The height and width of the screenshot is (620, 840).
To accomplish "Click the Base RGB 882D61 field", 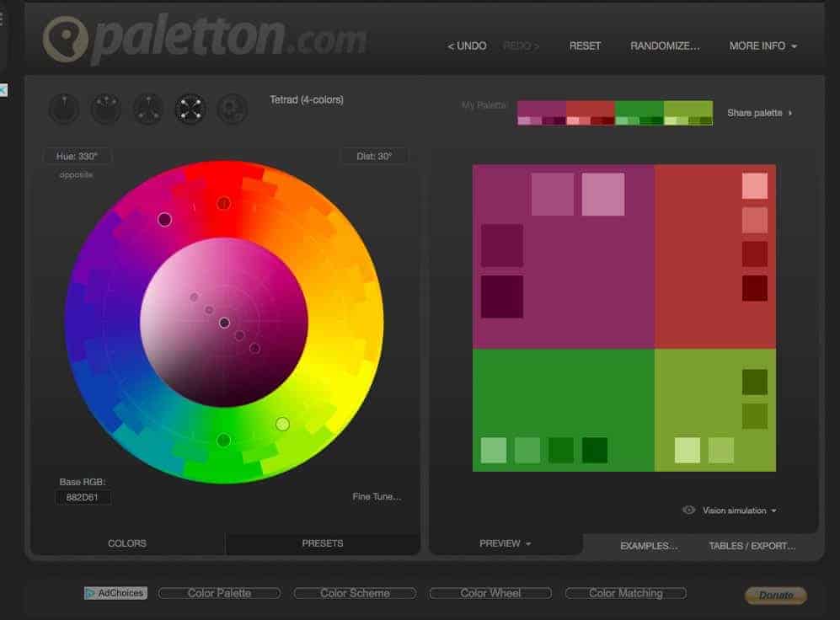I will (x=83, y=497).
